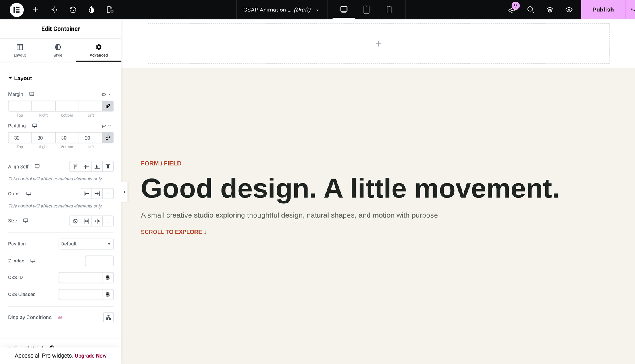Screen dimensions: 635x364
Task: Set Align Self to center
Action: (86, 167)
